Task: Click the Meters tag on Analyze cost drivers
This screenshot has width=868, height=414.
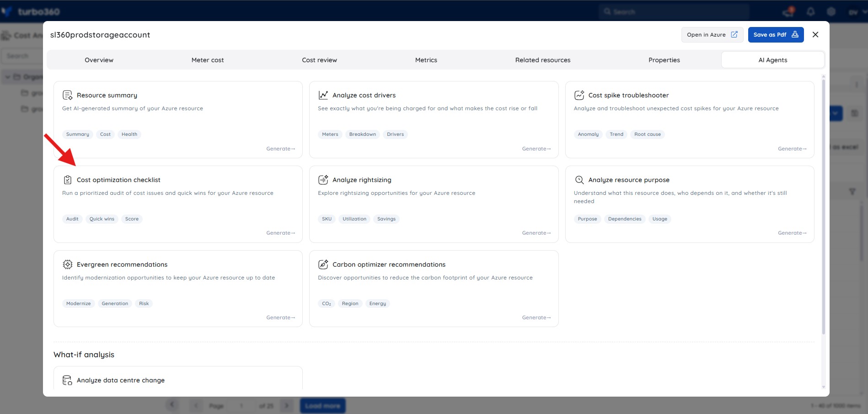Action: tap(330, 134)
